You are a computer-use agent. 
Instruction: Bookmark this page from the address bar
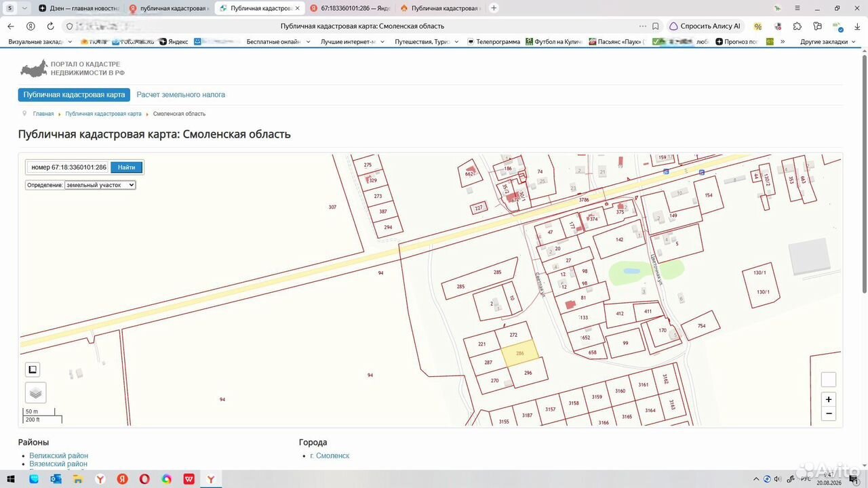656,26
